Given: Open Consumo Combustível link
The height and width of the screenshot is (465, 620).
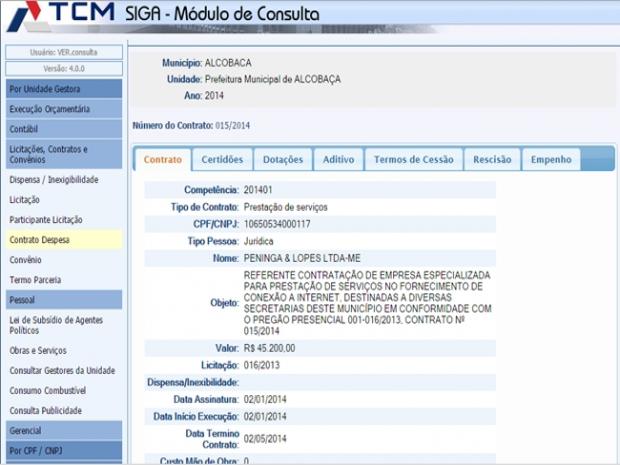Looking at the screenshot, I should point(47,390).
